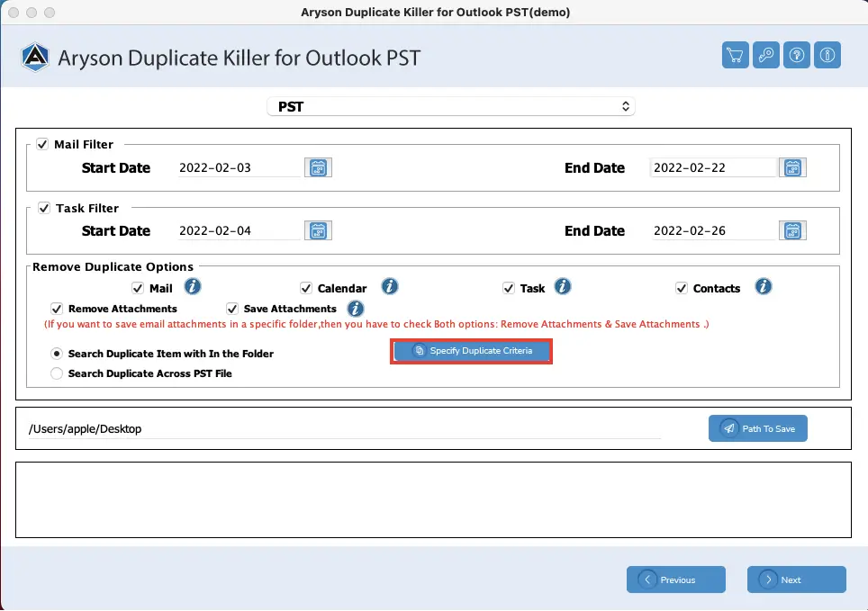
Task: Click the Specify Duplicate Criteria button
Action: (472, 351)
